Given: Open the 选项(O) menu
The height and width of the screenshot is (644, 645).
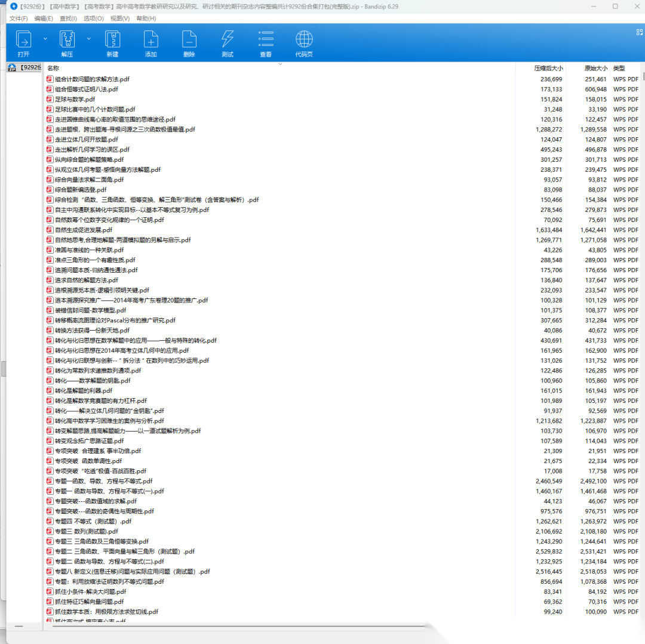Looking at the screenshot, I should tap(93, 19).
